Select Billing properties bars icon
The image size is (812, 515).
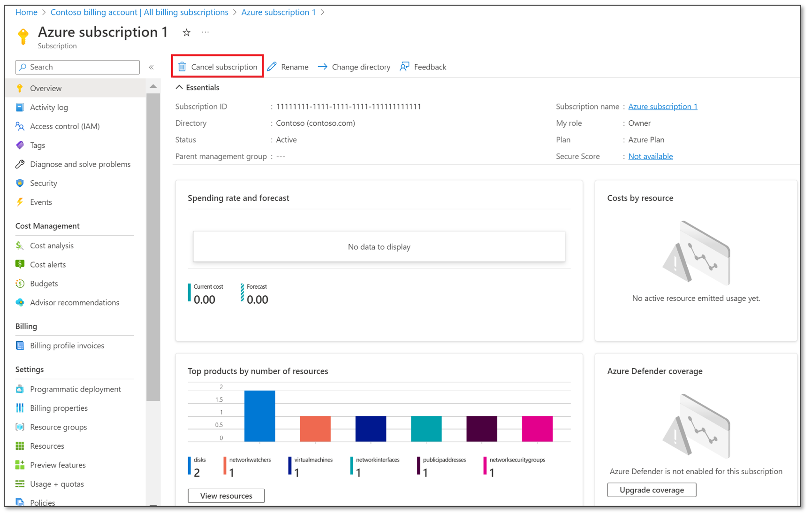click(20, 408)
